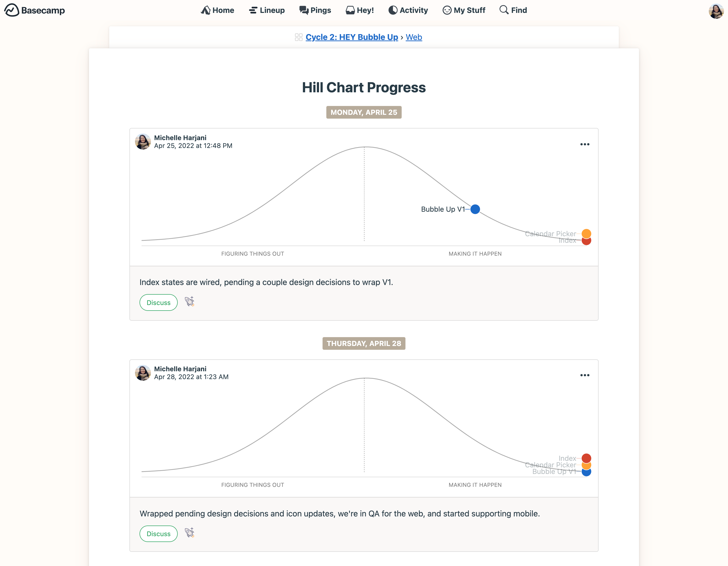
Task: Click Discuss on April 25 update
Action: 158,302
